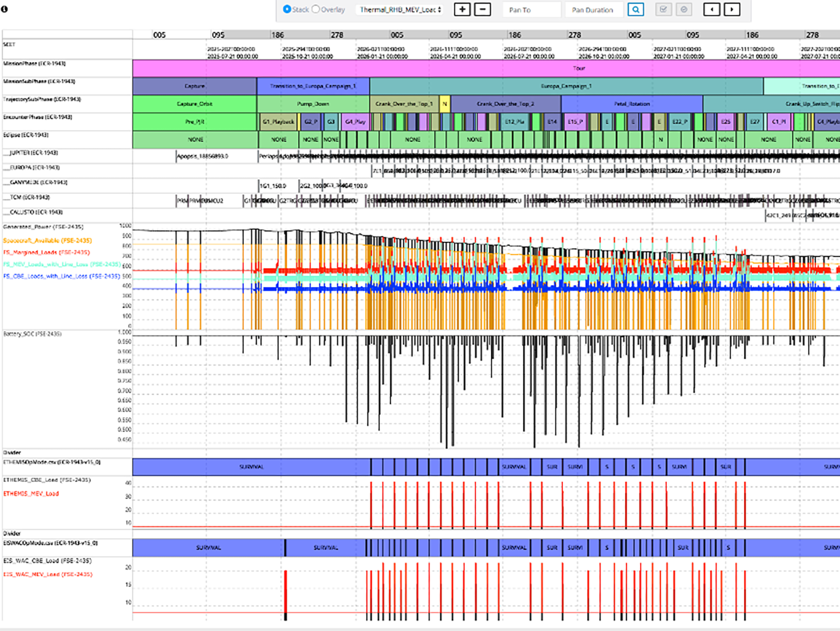
Task: Click the Apoapsis_18856893.0 Jupiter event
Action: (203, 156)
